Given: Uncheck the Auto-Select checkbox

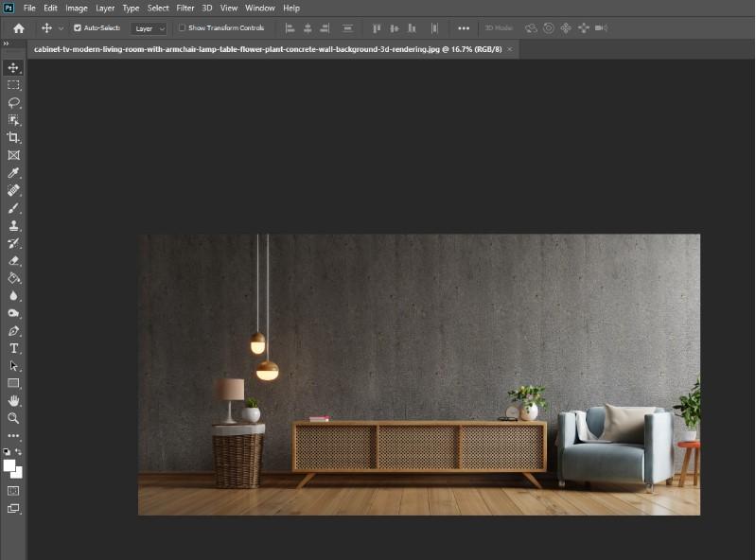Looking at the screenshot, I should [78, 28].
